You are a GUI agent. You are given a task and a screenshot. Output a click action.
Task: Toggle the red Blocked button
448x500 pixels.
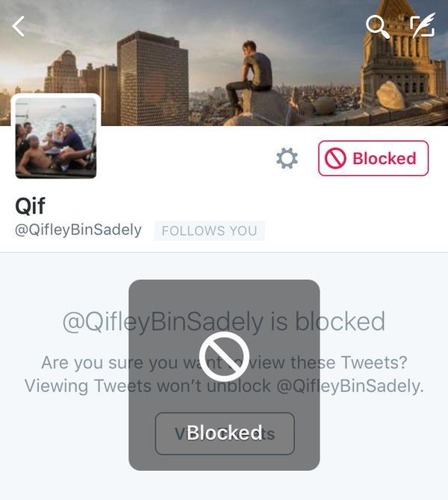(373, 158)
